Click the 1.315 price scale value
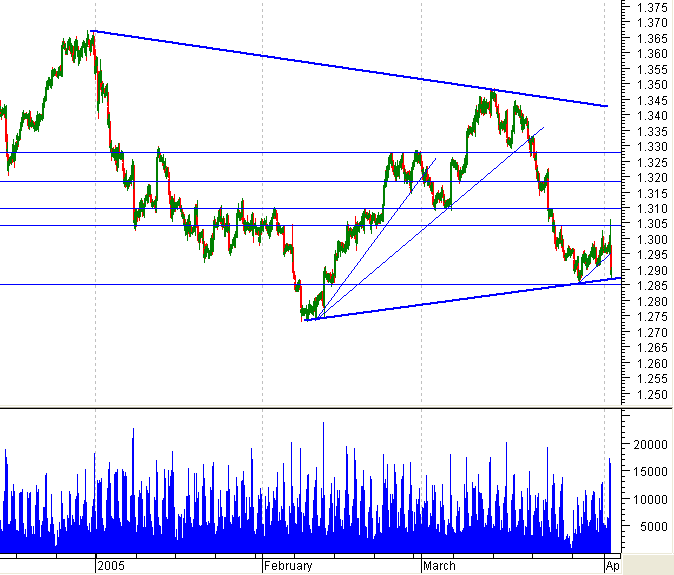674x575 pixels. point(652,193)
